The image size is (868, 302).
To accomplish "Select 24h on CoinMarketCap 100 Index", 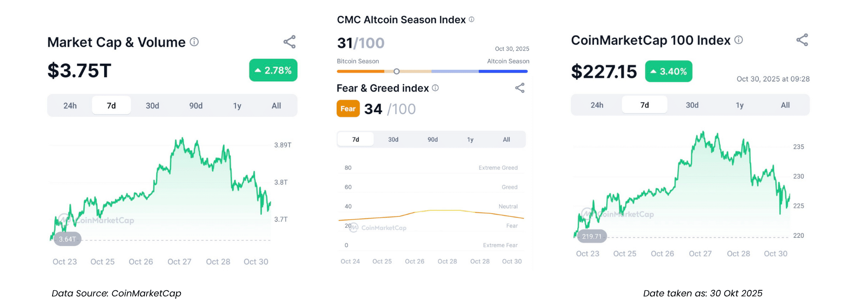I will tap(597, 105).
